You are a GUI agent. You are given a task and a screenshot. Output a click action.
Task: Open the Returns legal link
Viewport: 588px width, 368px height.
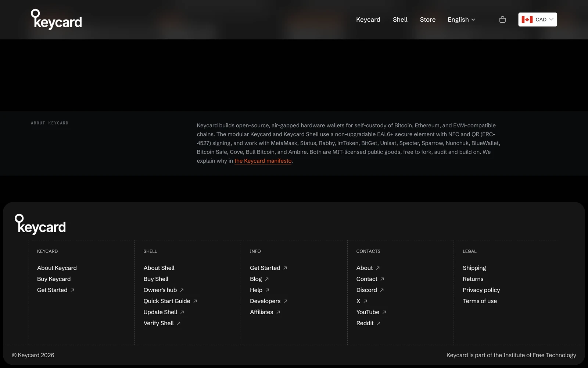point(473,279)
